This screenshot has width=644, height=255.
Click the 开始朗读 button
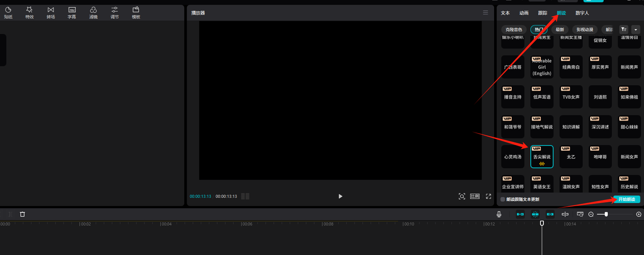click(x=626, y=199)
